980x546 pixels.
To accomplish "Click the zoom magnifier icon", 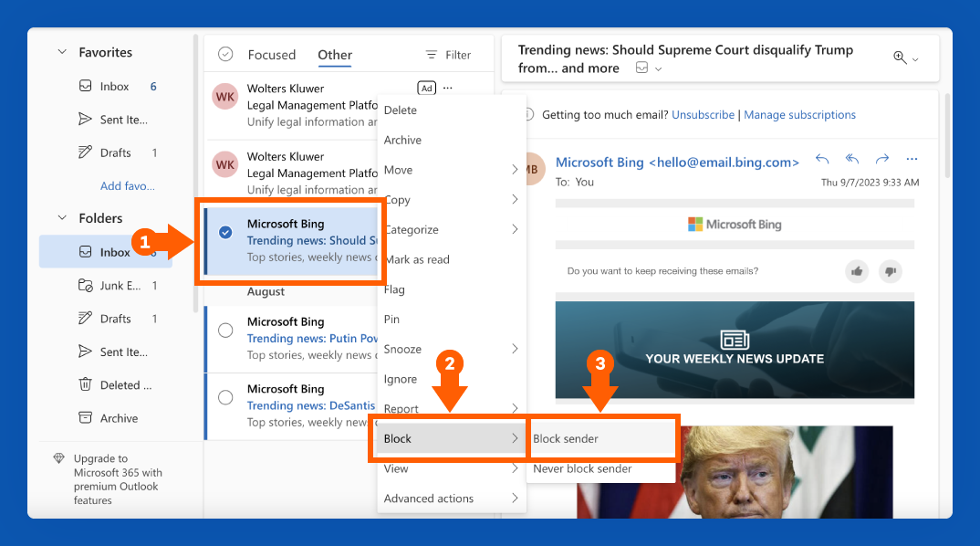I will coord(900,58).
